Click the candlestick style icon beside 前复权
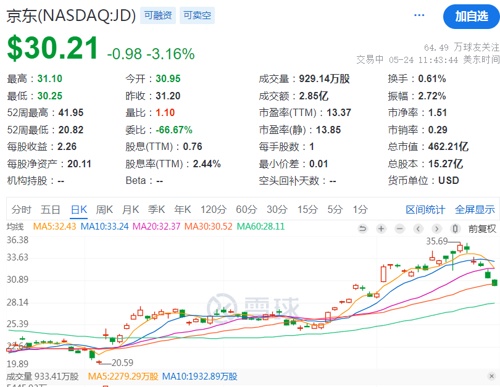Image resolution: width=500 pixels, height=387 pixels. [x=455, y=229]
